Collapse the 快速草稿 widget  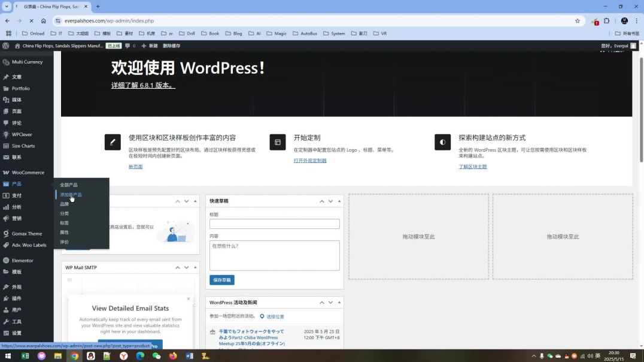[339, 201]
